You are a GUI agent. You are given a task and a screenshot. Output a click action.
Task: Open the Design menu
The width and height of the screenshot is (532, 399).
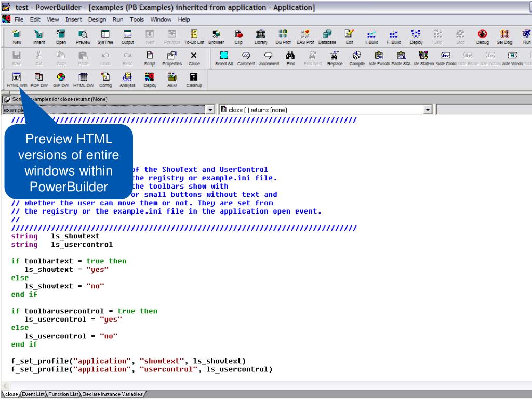coord(97,19)
